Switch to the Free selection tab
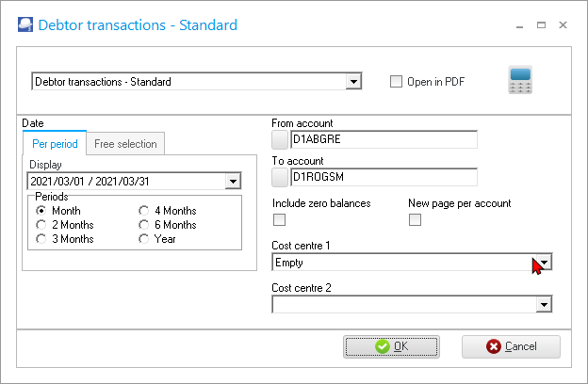Image resolution: width=588 pixels, height=384 pixels. tap(126, 143)
